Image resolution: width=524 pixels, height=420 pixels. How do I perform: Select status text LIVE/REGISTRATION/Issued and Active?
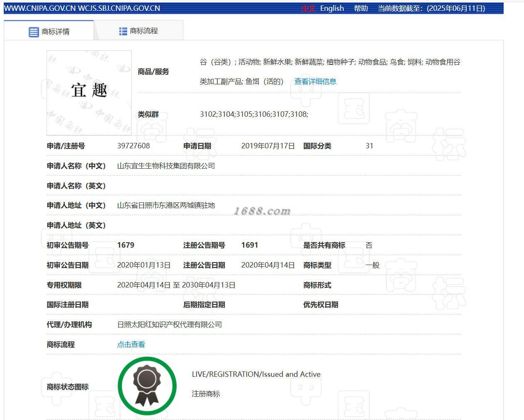(x=256, y=374)
